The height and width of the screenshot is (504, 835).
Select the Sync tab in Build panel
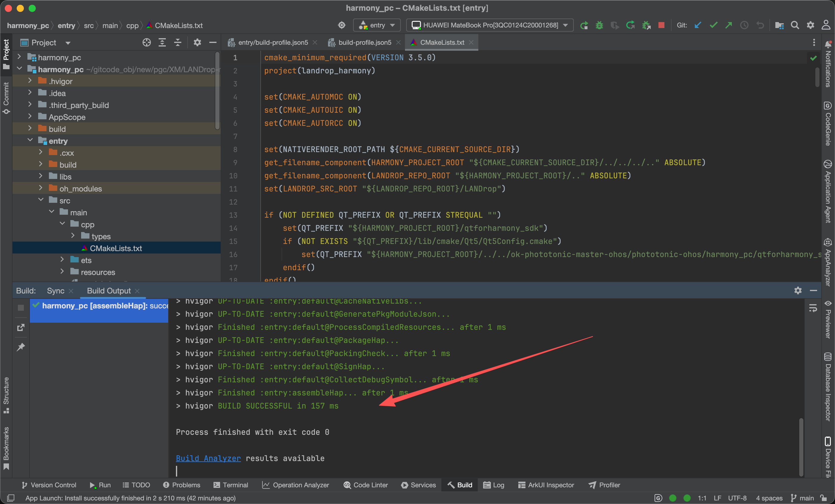coord(55,291)
